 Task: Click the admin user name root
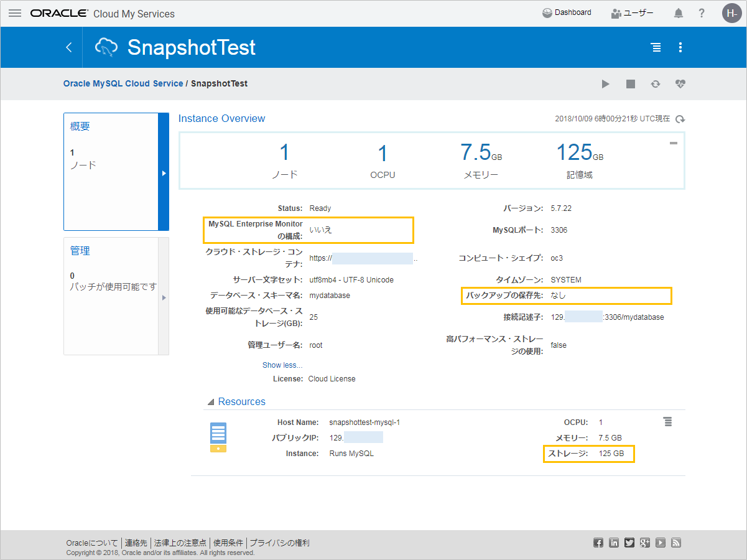(316, 345)
